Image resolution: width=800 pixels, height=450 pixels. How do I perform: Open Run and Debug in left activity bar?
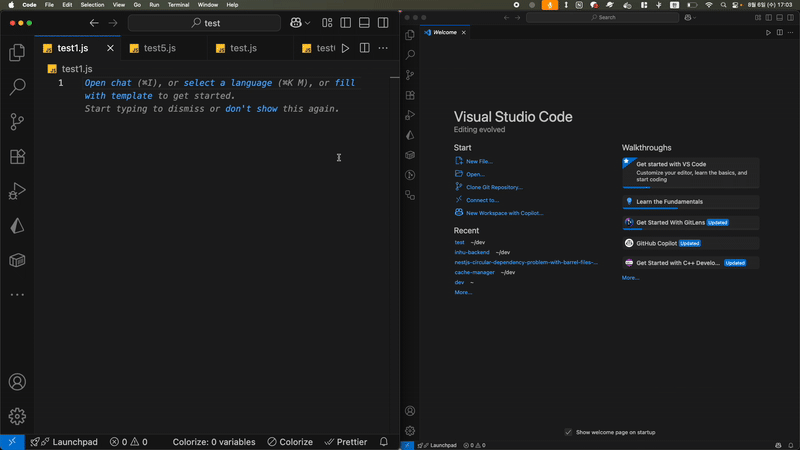pyautogui.click(x=17, y=191)
